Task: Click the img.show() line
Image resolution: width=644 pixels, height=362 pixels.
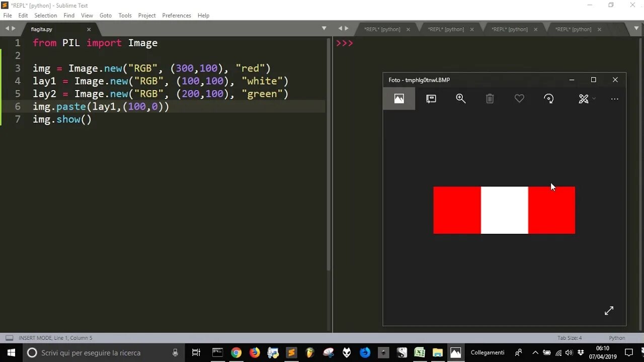Action: 62,119
